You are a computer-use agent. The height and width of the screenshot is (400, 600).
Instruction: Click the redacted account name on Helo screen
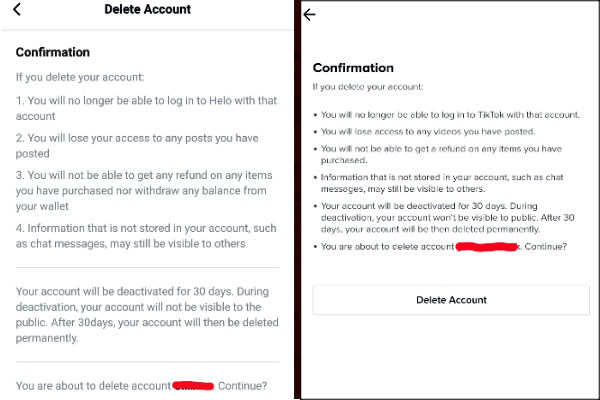(193, 385)
